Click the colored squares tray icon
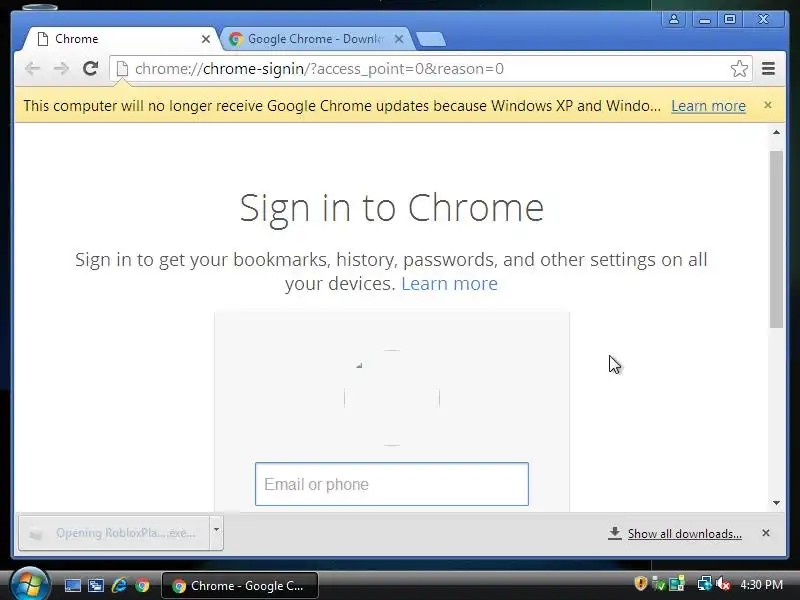This screenshot has height=600, width=800. point(677,584)
